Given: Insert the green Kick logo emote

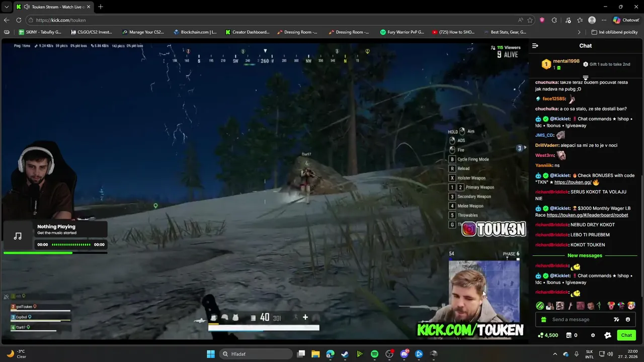Looking at the screenshot, I should coord(540,306).
